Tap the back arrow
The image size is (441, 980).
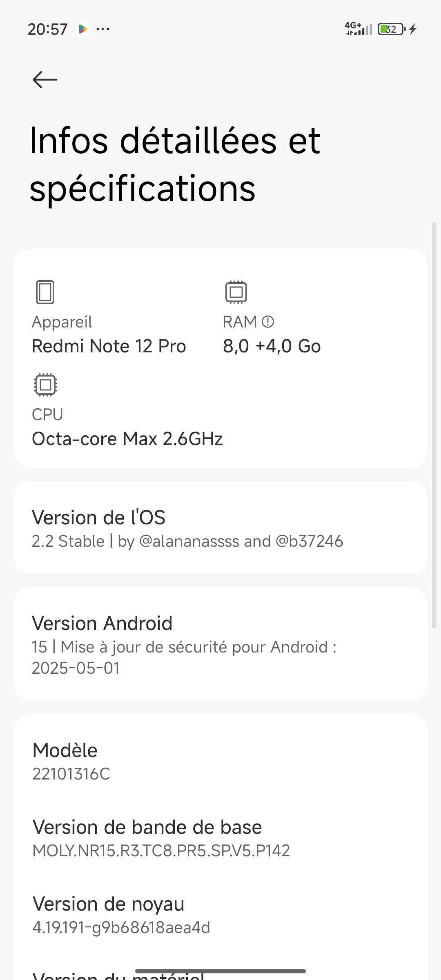pyautogui.click(x=45, y=80)
